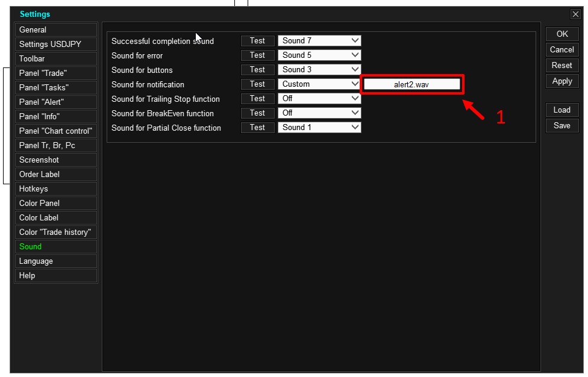Open the Sound 1 dropdown for Partial Close
Screen dimensions: 588x377
[319, 128]
